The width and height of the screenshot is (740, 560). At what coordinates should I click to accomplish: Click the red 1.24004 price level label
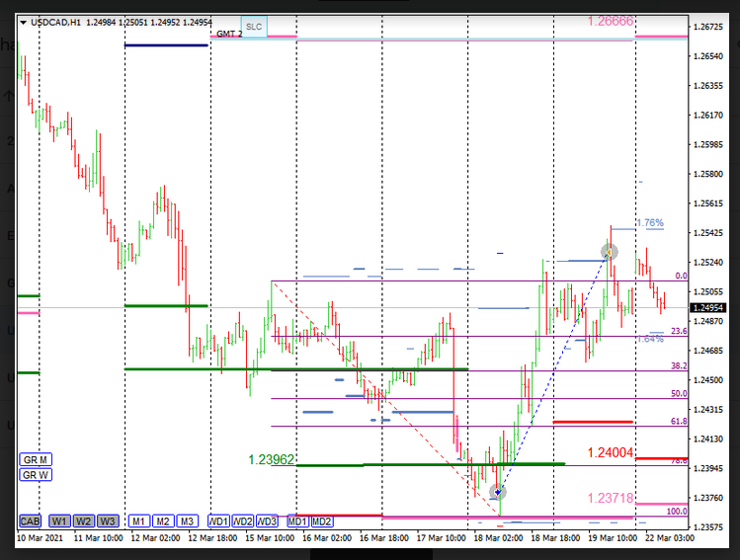[611, 452]
